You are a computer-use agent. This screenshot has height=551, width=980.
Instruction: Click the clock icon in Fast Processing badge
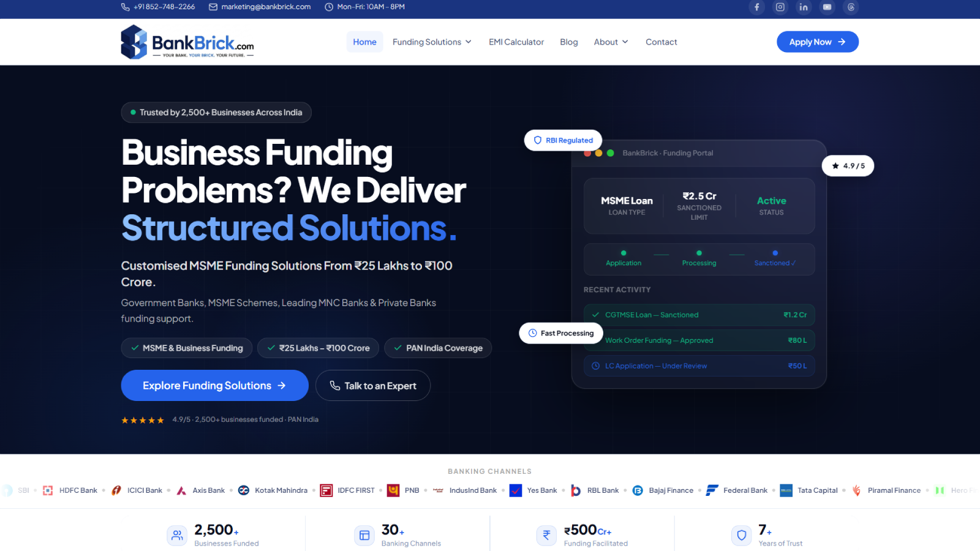coord(533,333)
